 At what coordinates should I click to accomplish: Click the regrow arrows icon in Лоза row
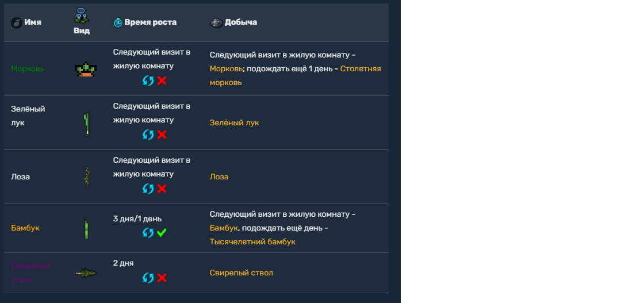(148, 189)
